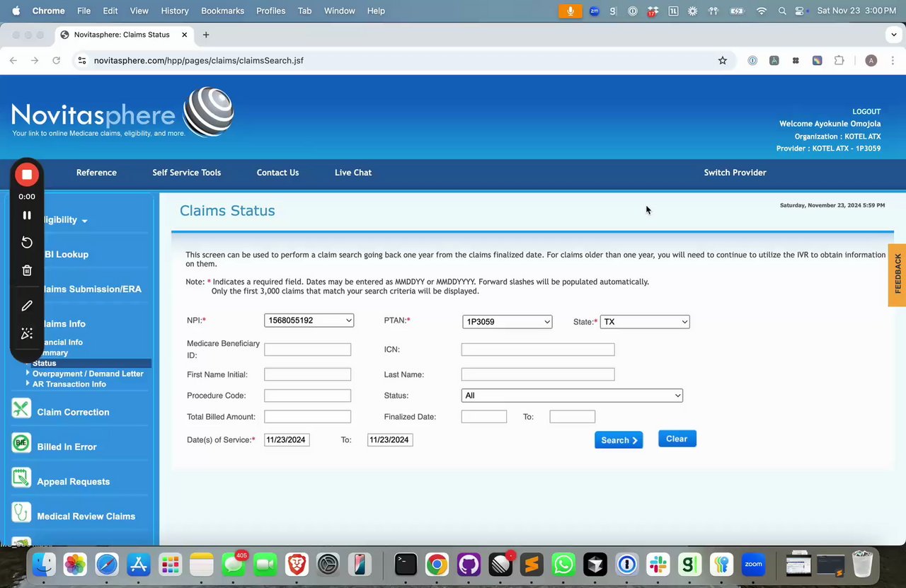
Task: Delete the recording using the trash icon
Action: tap(27, 270)
